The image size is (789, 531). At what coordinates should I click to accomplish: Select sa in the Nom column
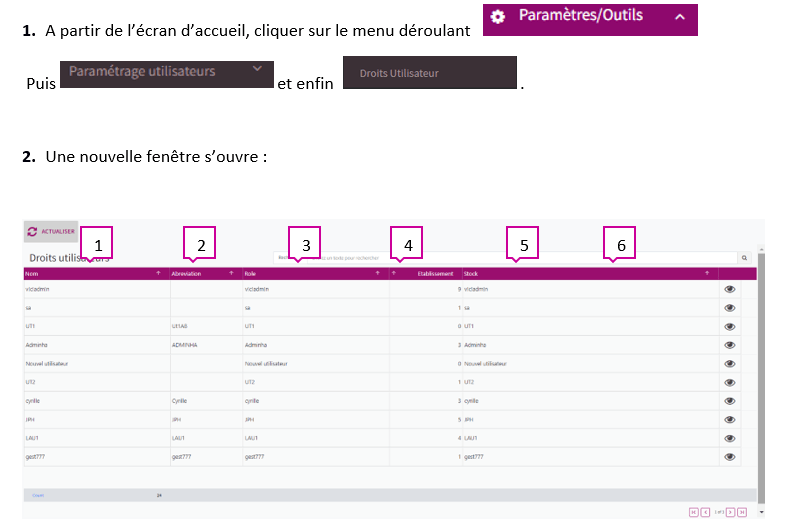click(x=28, y=308)
